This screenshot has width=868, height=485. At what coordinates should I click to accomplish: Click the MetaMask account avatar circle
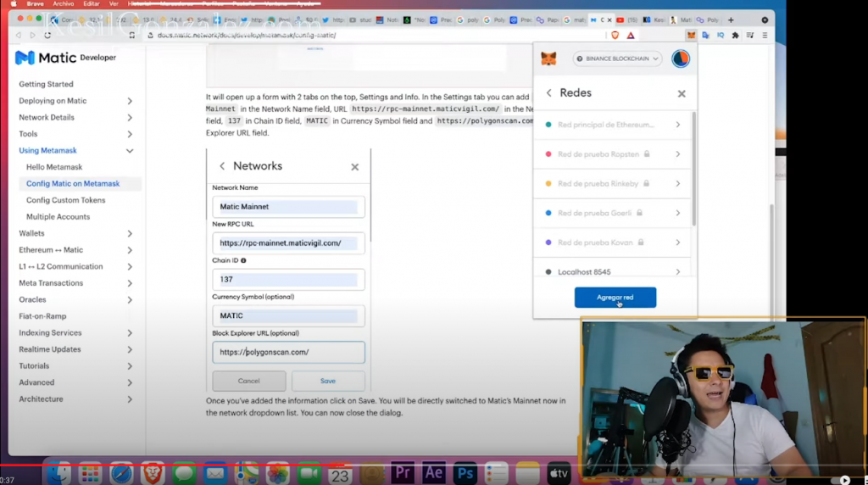point(680,59)
